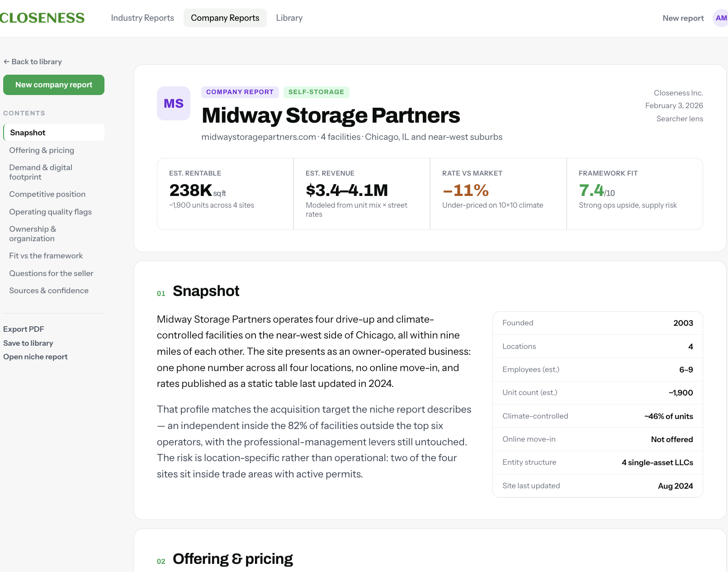This screenshot has height=572, width=728.
Task: Click midwaystoragepartners.com in the subtitle
Action: (x=259, y=137)
